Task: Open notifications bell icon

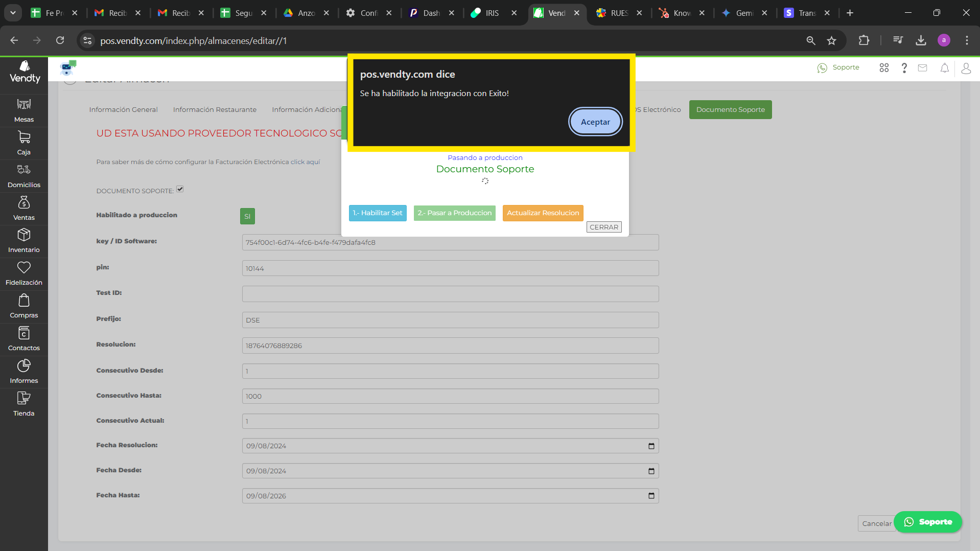Action: point(945,68)
